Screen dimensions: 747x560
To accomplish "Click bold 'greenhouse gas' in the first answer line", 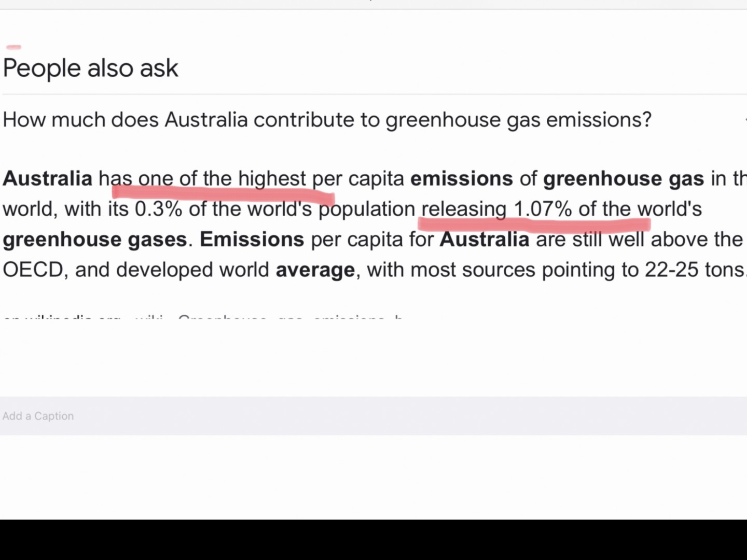I will [624, 179].
